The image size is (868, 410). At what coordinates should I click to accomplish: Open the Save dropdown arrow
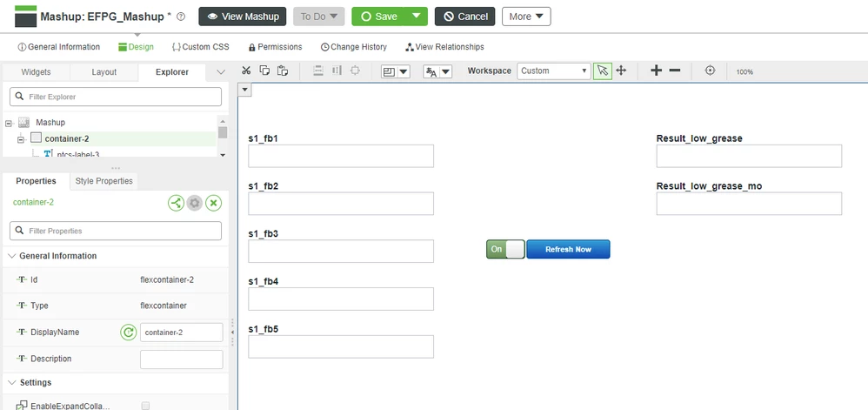coord(417,17)
